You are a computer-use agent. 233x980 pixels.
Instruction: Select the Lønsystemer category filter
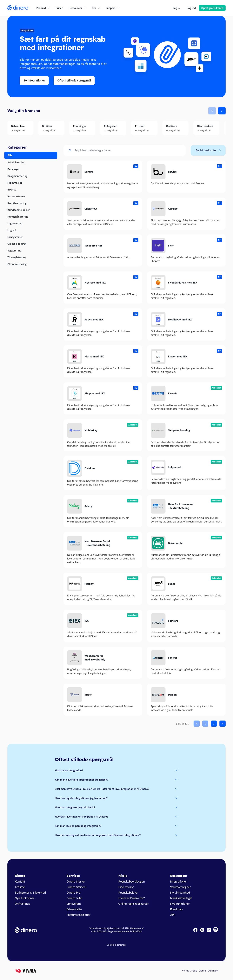pos(16,237)
